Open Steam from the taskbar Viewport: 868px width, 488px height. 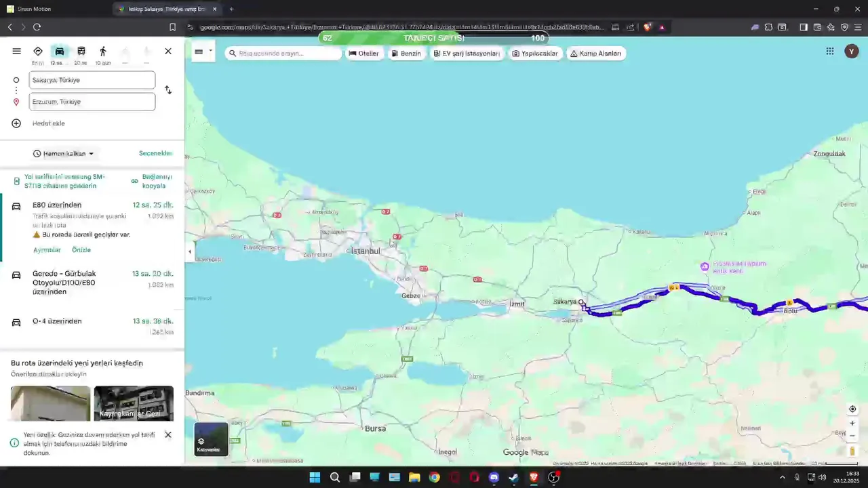coord(514,477)
